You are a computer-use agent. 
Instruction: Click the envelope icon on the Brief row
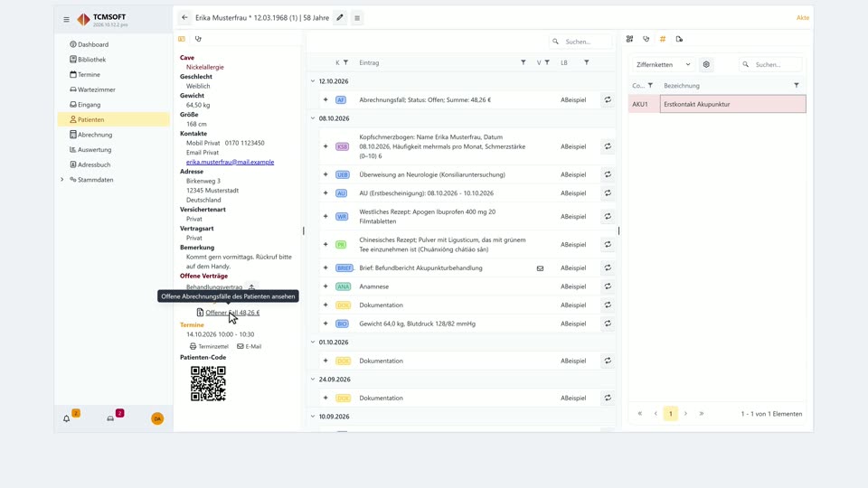coord(540,268)
